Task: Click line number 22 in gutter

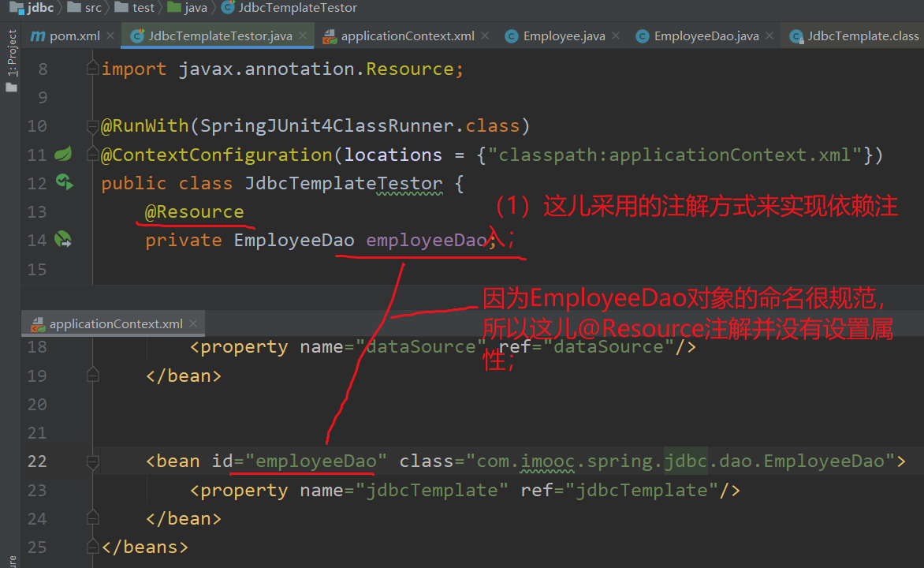Action: (x=36, y=461)
